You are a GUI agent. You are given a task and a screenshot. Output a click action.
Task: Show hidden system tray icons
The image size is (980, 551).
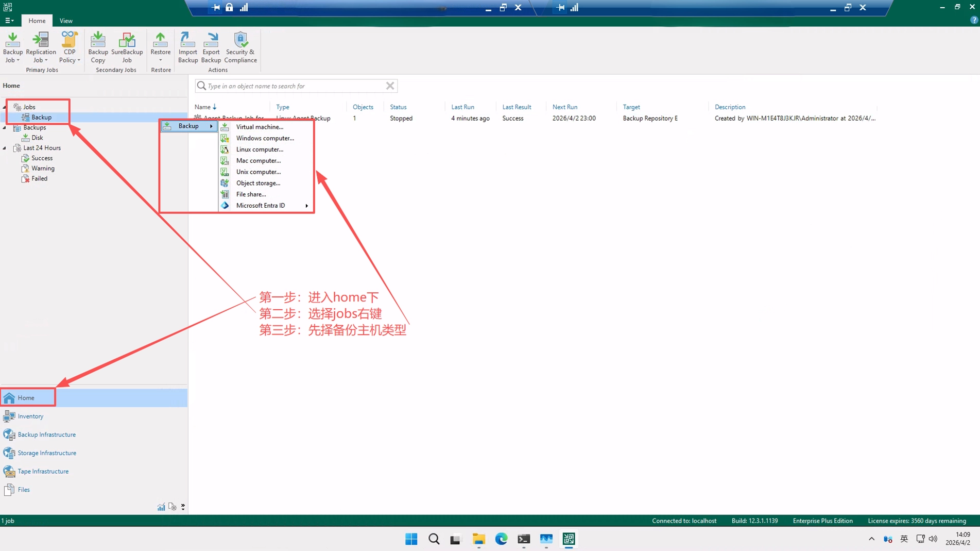[871, 539]
